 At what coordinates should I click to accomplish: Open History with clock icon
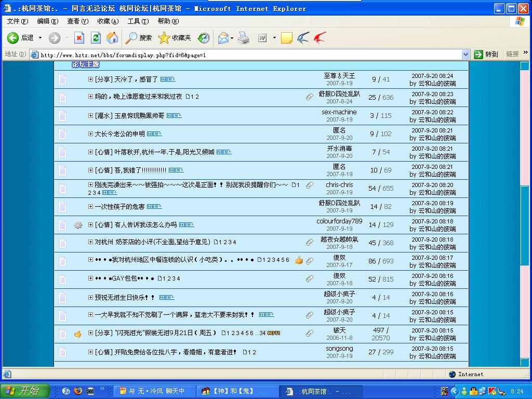tap(204, 38)
